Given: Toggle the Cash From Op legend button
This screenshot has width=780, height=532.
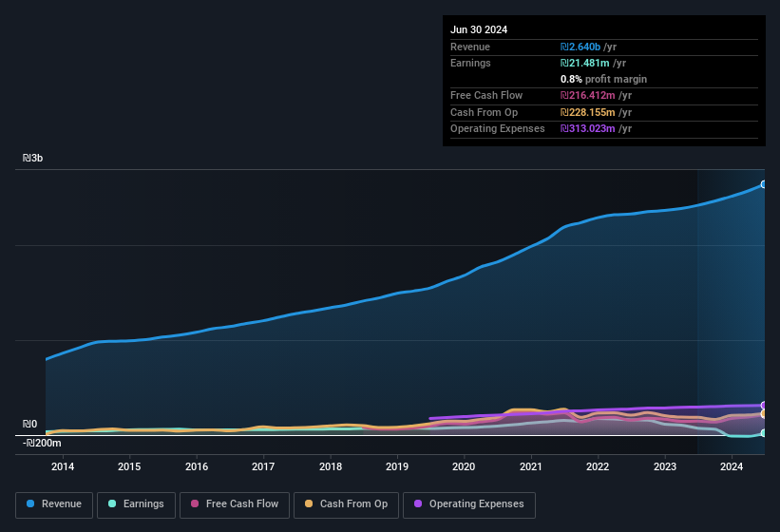Looking at the screenshot, I should 346,504.
